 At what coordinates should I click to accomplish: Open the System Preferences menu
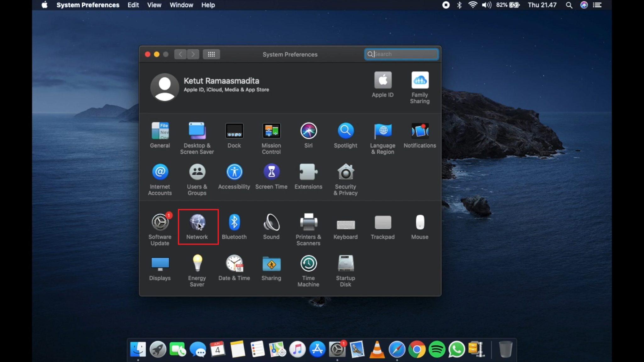tap(88, 5)
